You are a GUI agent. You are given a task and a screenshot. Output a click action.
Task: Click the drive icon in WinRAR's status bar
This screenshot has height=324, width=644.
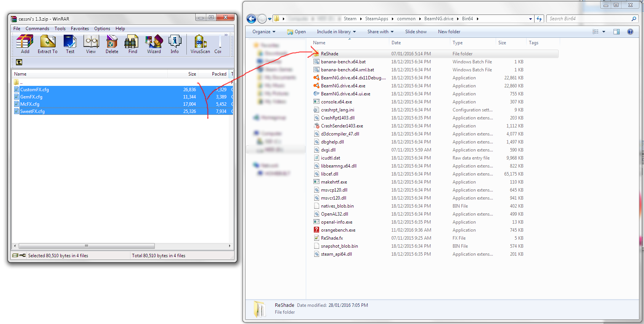click(15, 255)
